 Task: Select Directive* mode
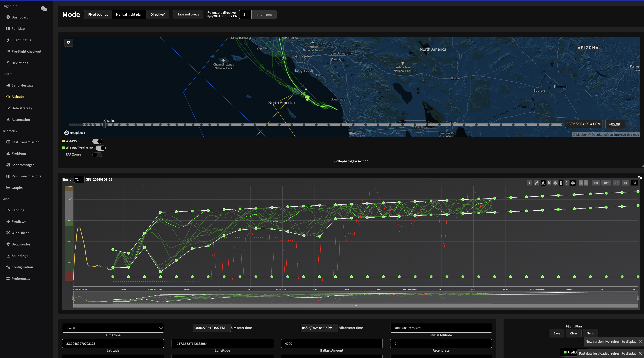[x=158, y=15]
